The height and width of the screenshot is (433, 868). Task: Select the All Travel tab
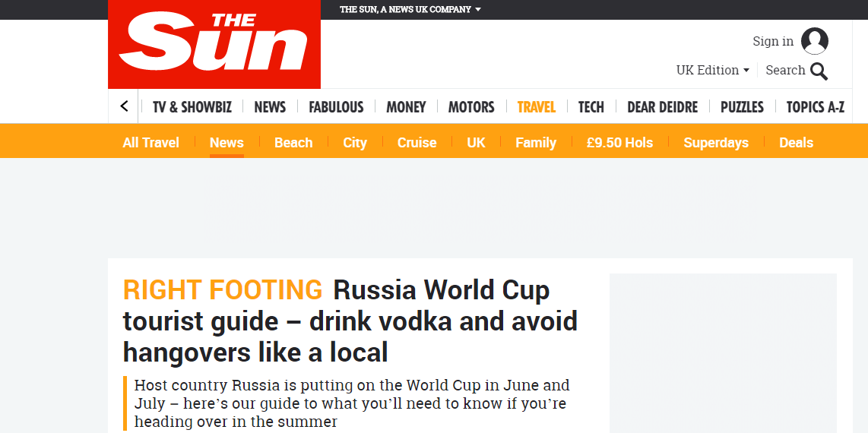tap(150, 143)
